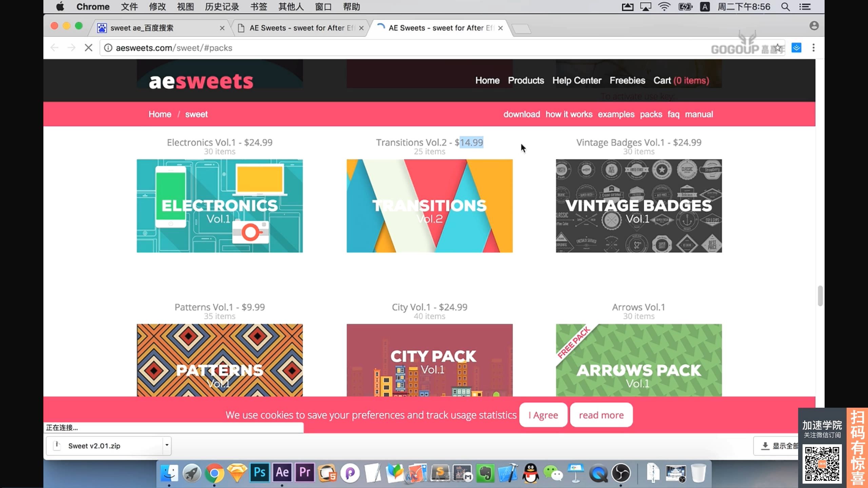The width and height of the screenshot is (868, 488).
Task: Click the browser extensions icon in toolbar
Action: 797,47
